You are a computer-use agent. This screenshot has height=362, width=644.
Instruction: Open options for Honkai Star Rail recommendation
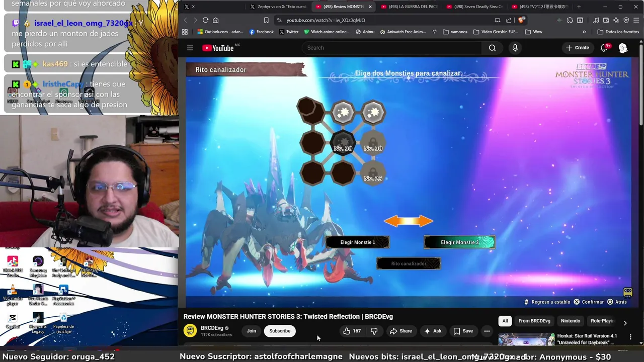(x=630, y=337)
